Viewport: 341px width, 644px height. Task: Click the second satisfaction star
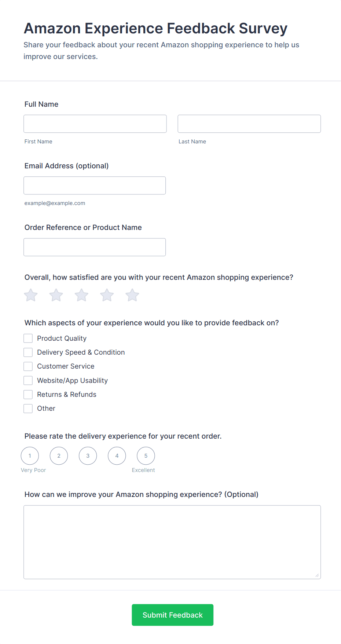pos(56,295)
